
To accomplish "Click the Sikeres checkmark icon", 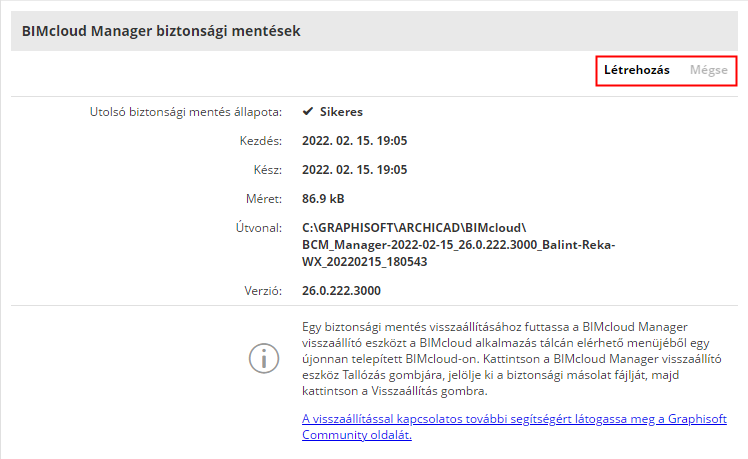I will (x=308, y=111).
